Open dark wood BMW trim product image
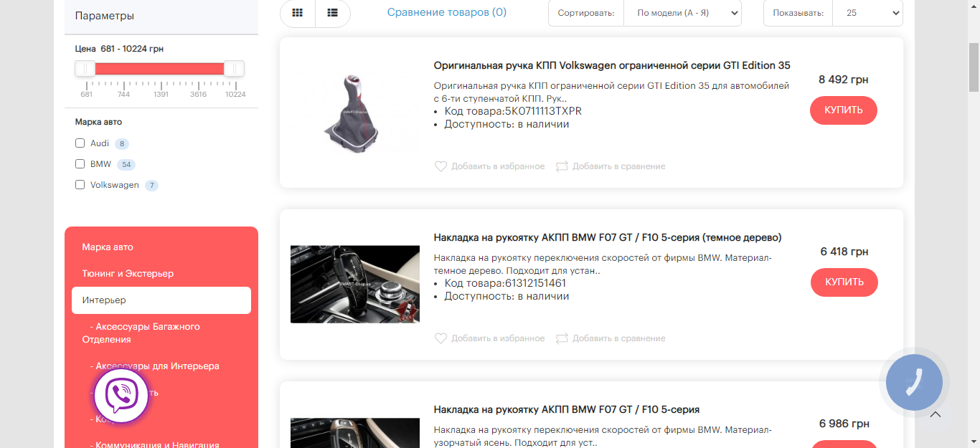980x448 pixels. [x=355, y=285]
